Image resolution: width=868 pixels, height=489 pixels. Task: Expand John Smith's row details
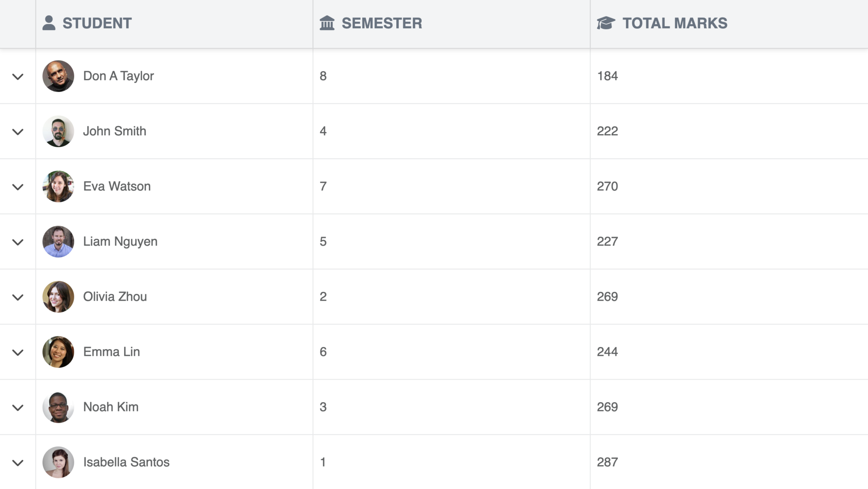click(18, 131)
